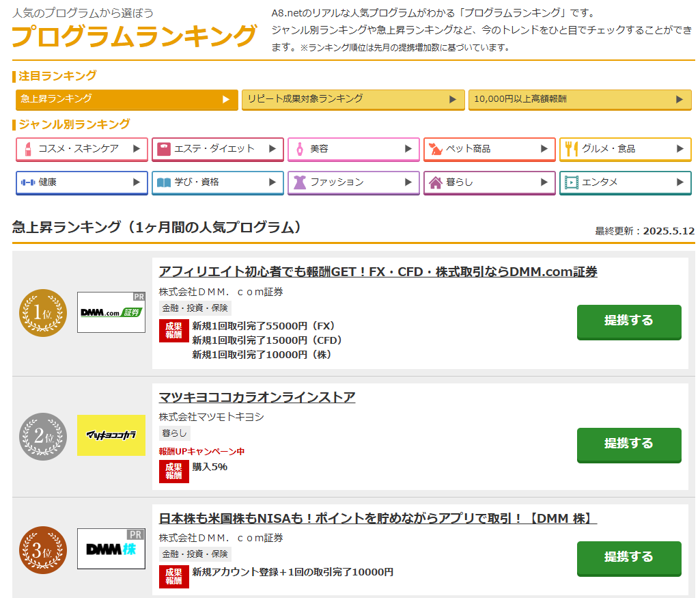Open the グルメ・食品 genre ranking

click(626, 149)
